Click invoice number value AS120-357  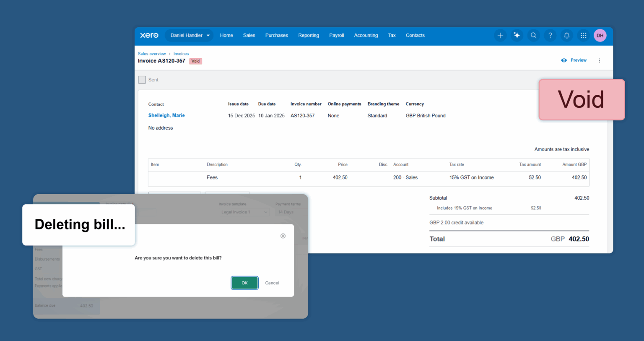coord(303,116)
